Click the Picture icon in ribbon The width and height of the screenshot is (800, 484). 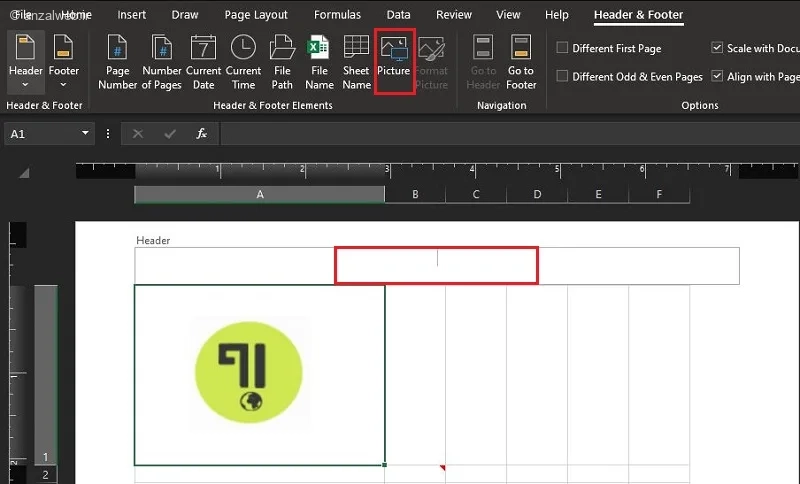pos(394,61)
